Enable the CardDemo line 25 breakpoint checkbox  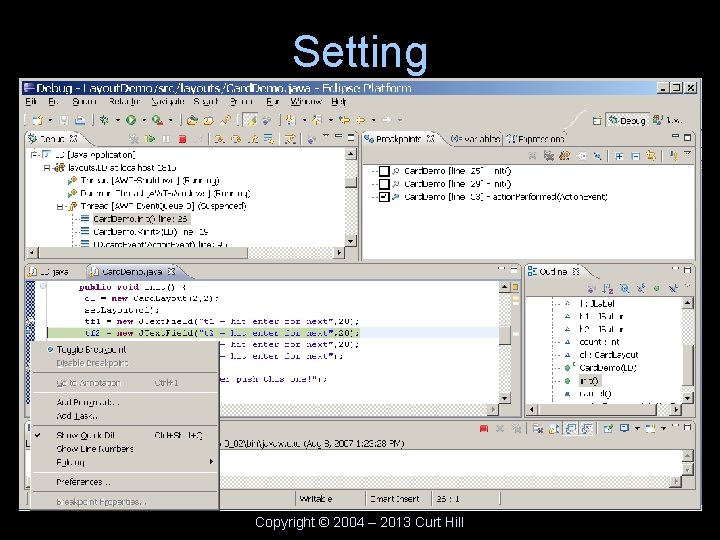(x=384, y=171)
